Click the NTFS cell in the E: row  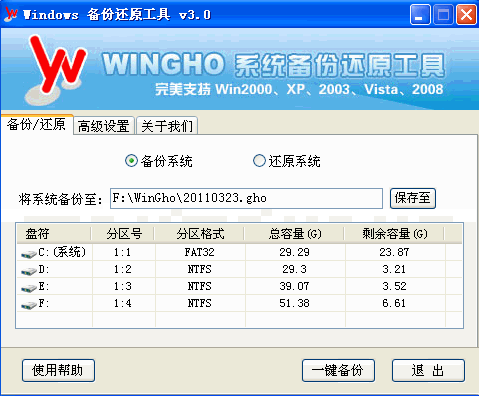pos(199,286)
